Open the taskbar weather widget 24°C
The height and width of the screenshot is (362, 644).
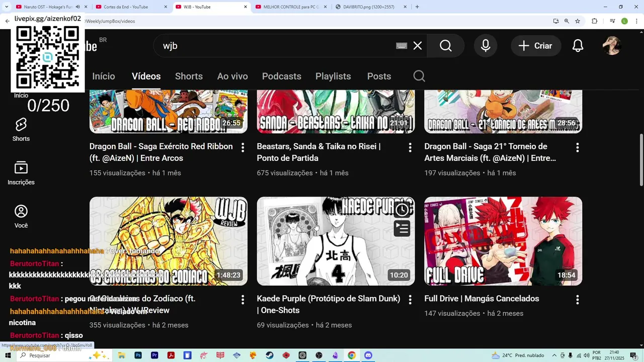[x=517, y=355]
